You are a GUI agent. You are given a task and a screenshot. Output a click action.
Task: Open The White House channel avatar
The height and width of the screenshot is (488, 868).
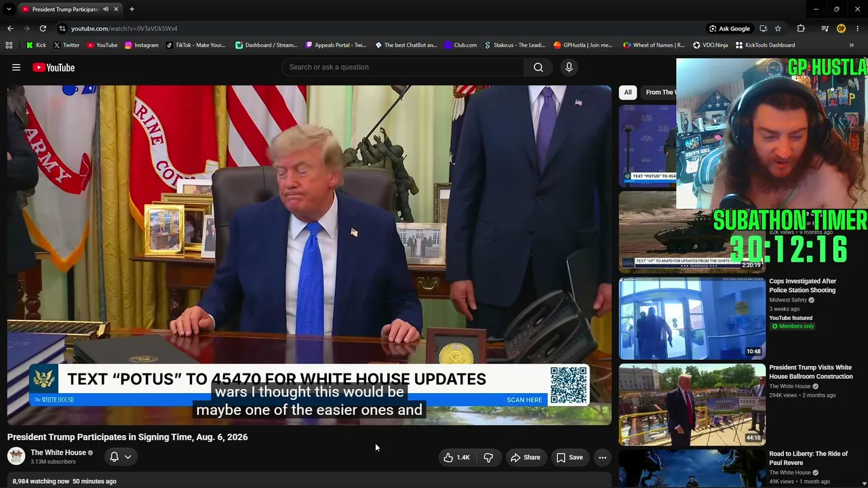(16, 456)
